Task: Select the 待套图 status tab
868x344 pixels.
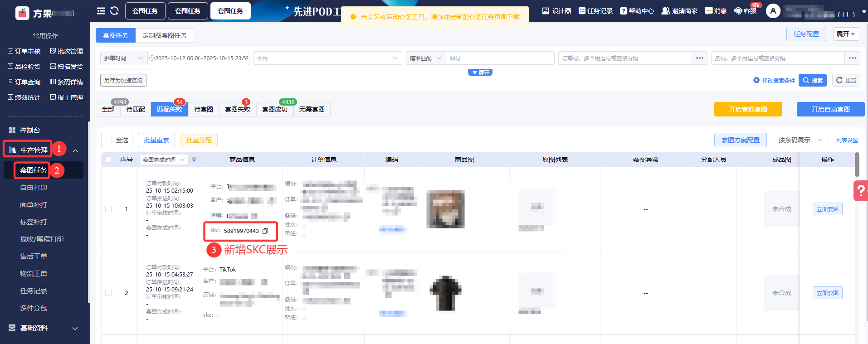Action: 204,109
